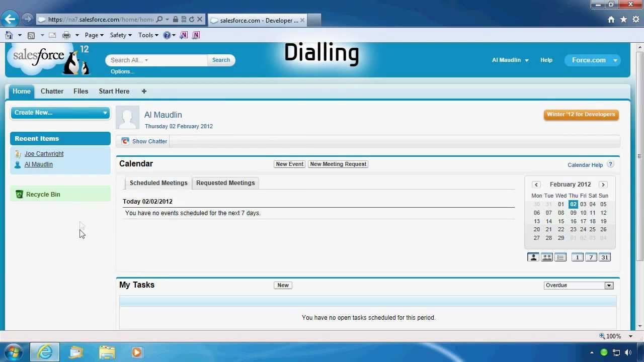
Task: Open the RSS feeds toolbar icon
Action: tap(31, 35)
